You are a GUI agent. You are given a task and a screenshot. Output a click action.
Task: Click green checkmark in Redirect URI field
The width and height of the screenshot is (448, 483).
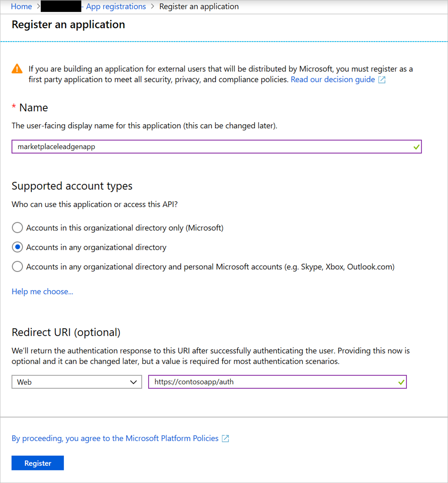(x=401, y=382)
